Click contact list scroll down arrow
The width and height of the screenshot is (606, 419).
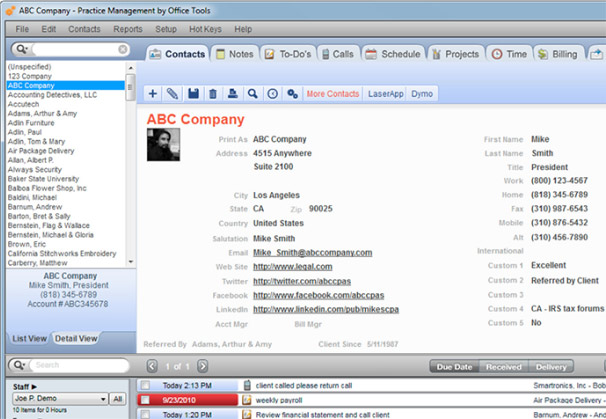pos(131,262)
